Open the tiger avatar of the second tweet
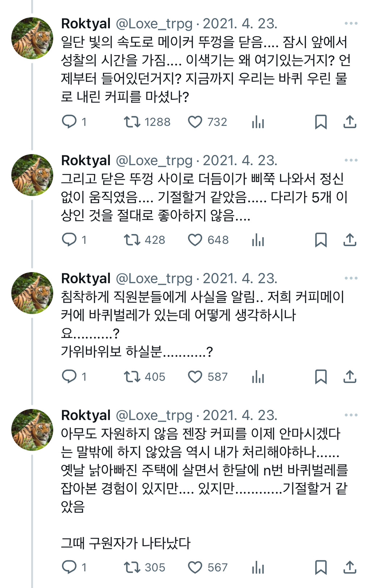Viewport: 371px width, 588px height. [32, 175]
